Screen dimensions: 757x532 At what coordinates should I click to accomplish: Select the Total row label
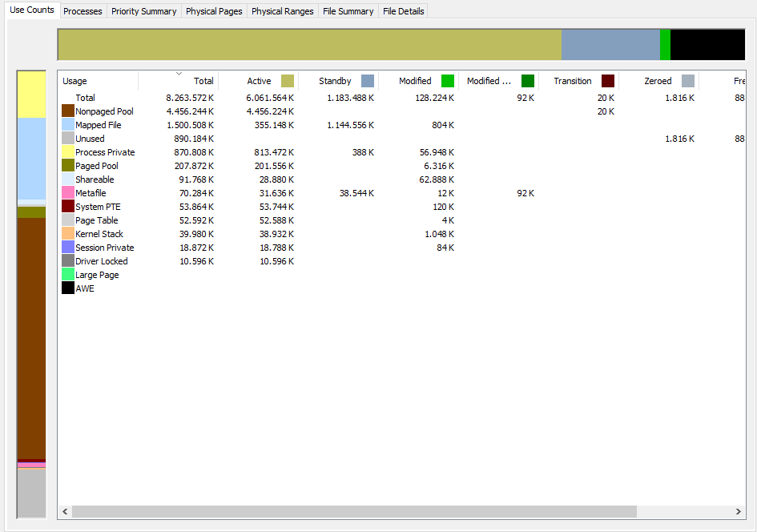85,98
